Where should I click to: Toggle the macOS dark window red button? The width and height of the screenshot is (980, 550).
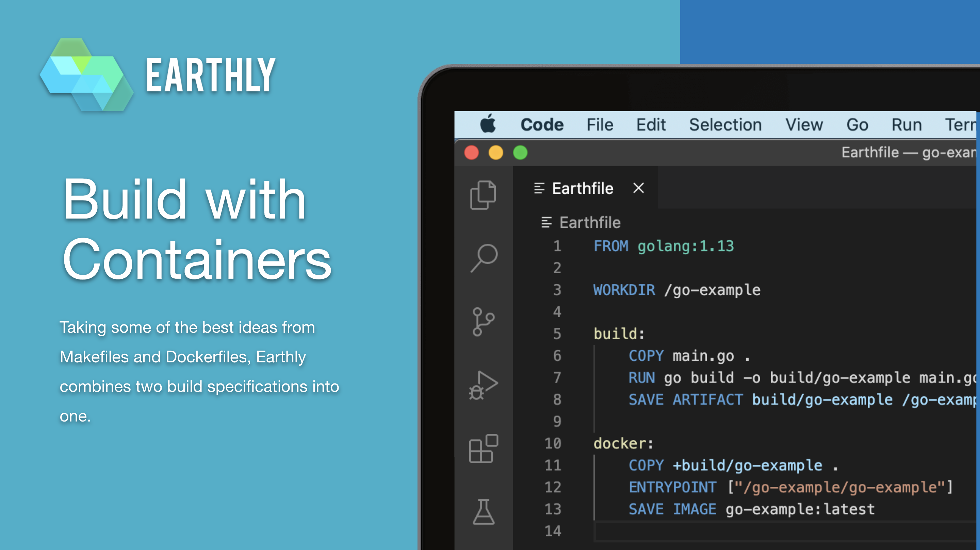(471, 153)
